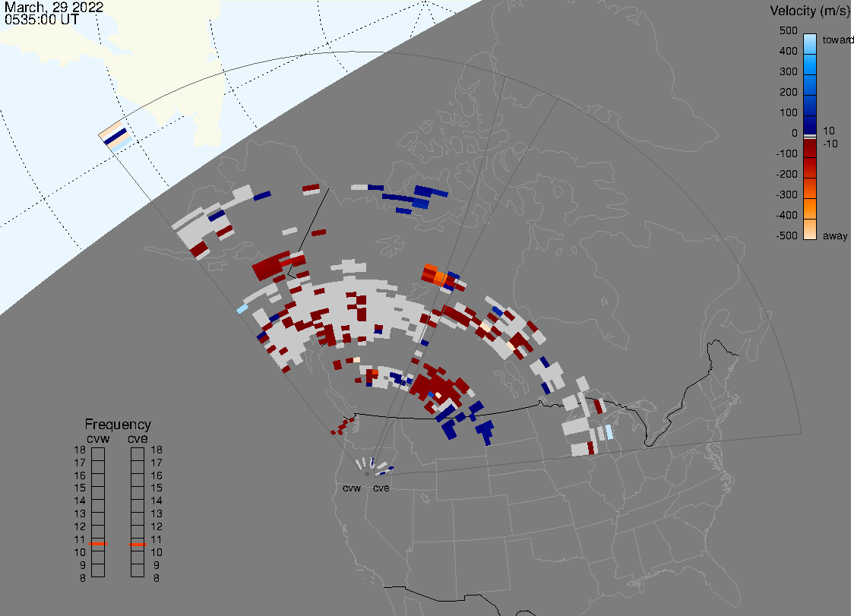The height and width of the screenshot is (616, 854).
Task: Select the -100 tick on velocity scale
Action: [x=786, y=153]
